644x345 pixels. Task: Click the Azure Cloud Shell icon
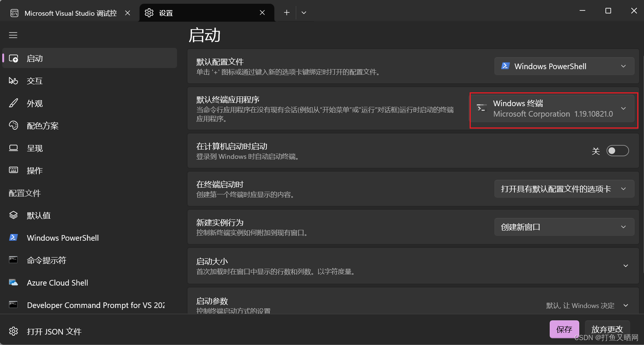13,283
